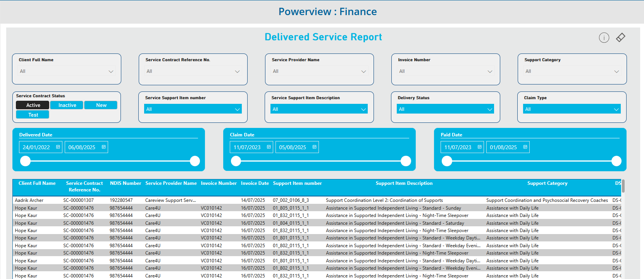The width and height of the screenshot is (644, 279).
Task: Click the Claim Date slider right handle
Action: tap(406, 161)
